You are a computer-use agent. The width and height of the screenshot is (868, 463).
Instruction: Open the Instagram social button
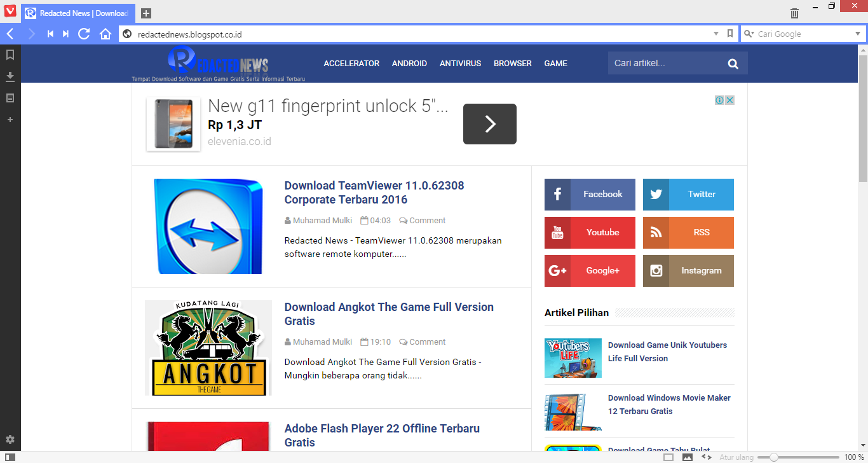[688, 271]
